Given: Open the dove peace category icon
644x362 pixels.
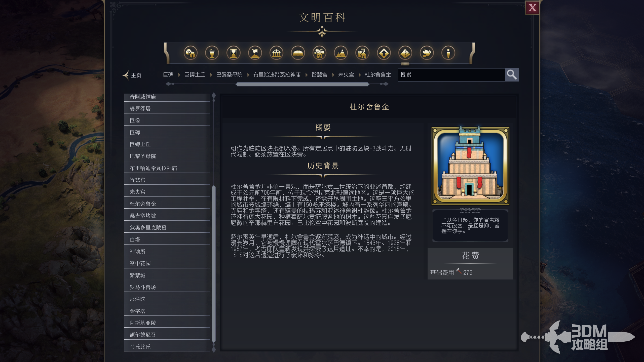Looking at the screenshot, I should pos(427,53).
